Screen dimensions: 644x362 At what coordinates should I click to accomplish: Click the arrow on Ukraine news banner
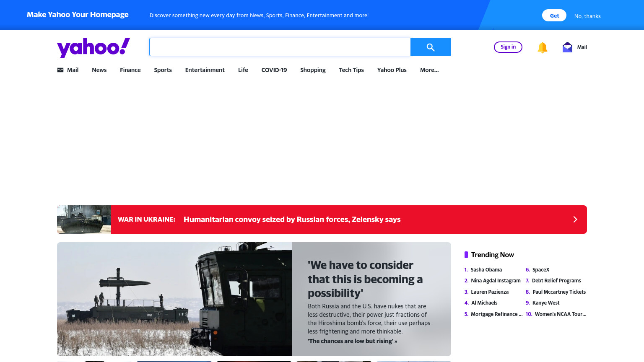[575, 220]
